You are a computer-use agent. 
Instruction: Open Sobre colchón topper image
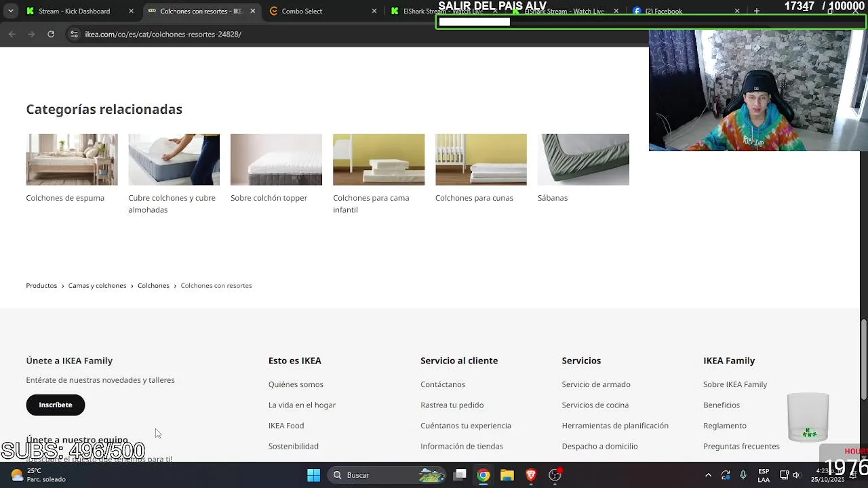pos(276,159)
